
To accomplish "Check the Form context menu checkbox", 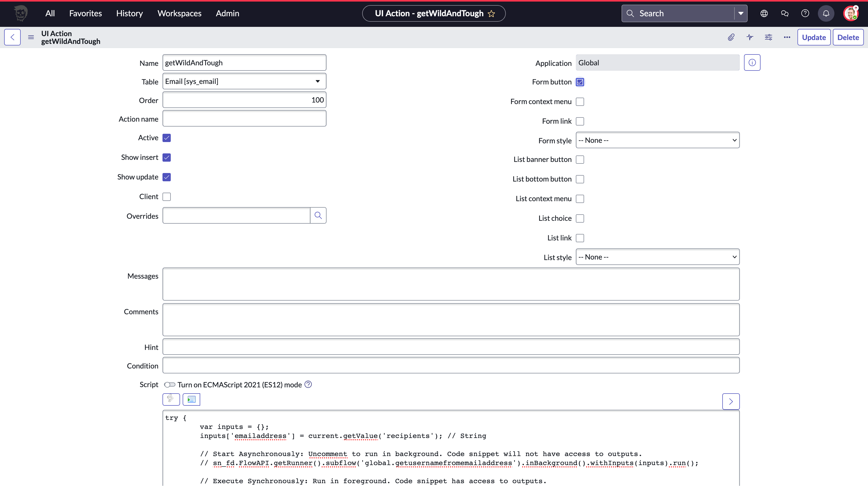I will (x=580, y=102).
